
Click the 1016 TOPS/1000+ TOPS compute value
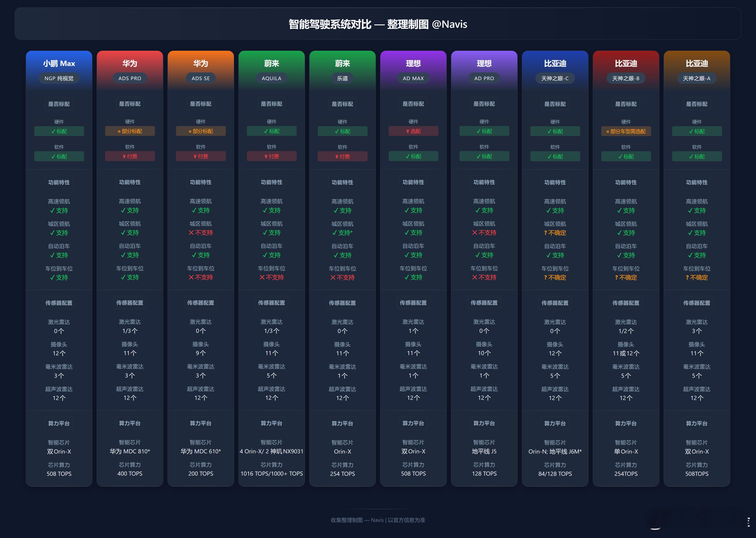click(x=271, y=474)
